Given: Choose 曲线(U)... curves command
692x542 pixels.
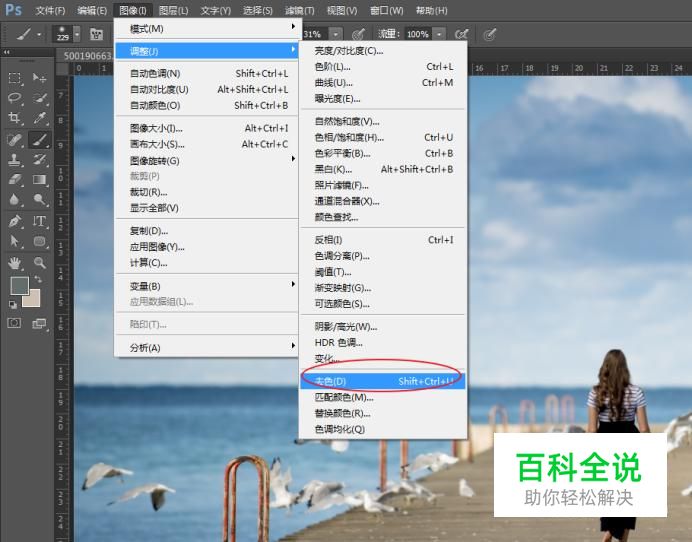Looking at the screenshot, I should pyautogui.click(x=383, y=83).
